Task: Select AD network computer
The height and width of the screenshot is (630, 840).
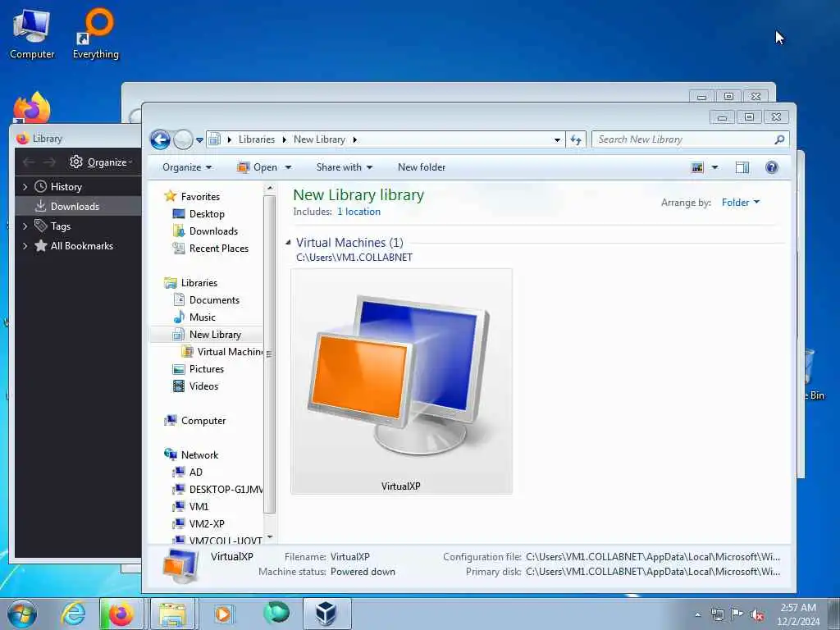Action: tap(195, 472)
